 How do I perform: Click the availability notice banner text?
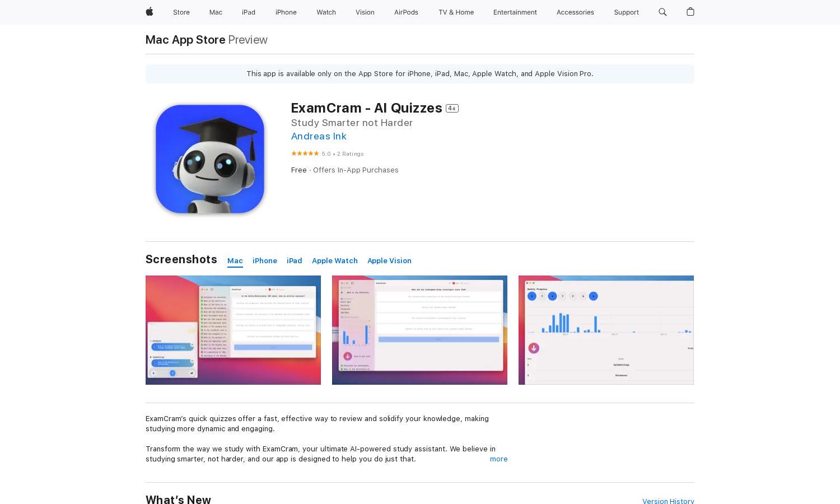420,74
